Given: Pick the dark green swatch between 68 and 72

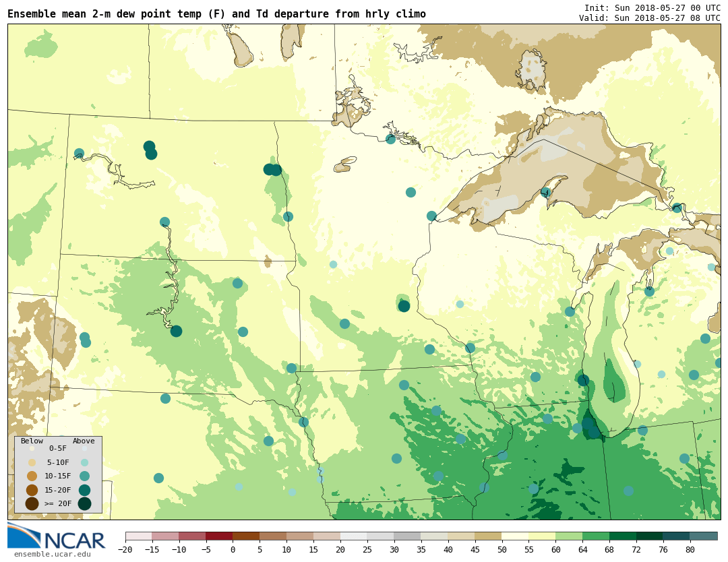Looking at the screenshot, I should tap(624, 536).
